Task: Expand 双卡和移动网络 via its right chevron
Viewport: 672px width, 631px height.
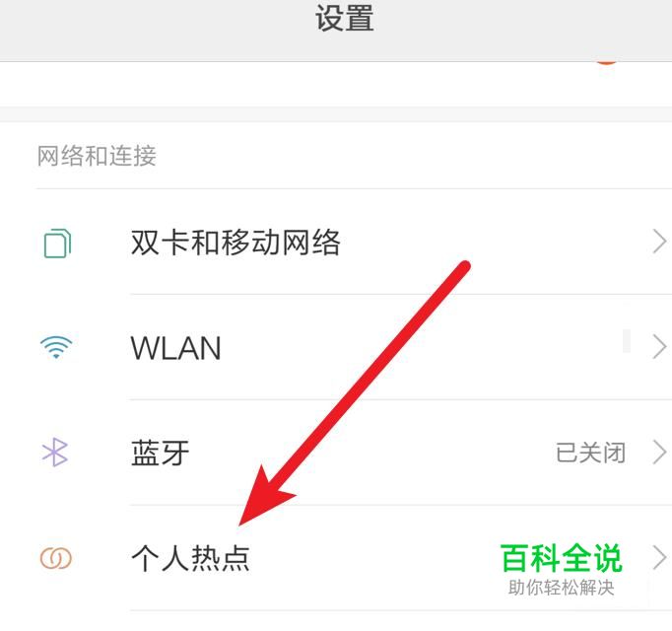Action: click(x=659, y=242)
